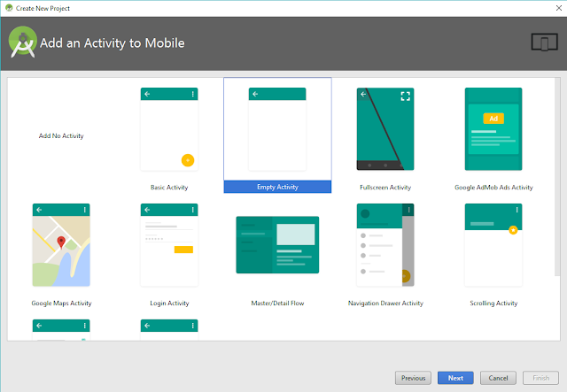
Task: Click the yellow button in Login Activity preview
Action: click(183, 250)
